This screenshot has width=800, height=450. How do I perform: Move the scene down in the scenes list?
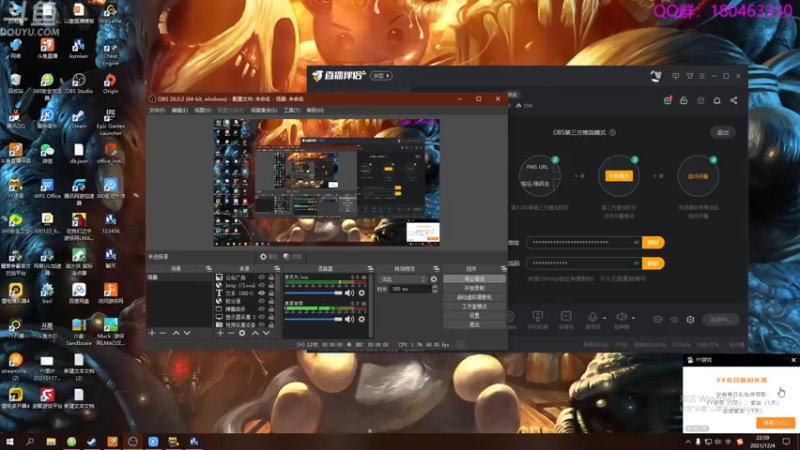pos(187,333)
